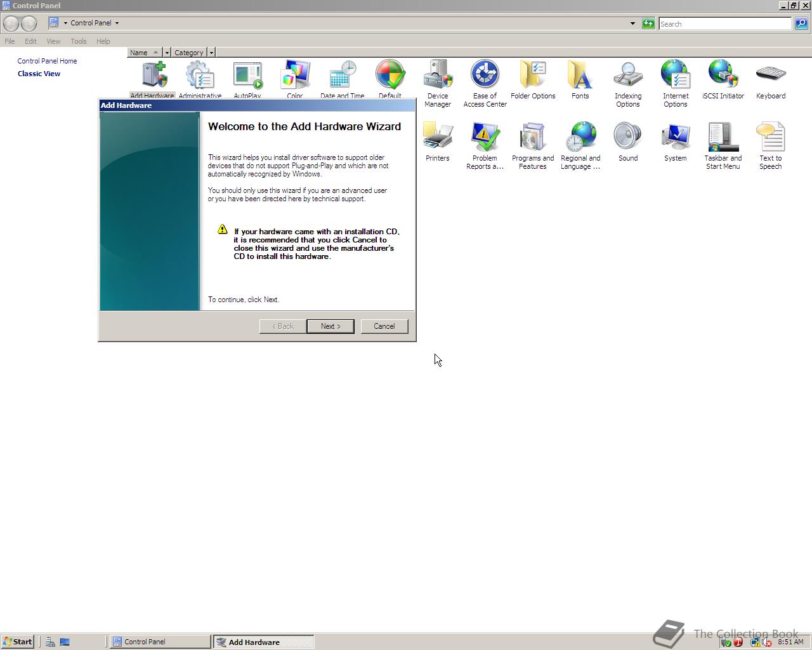This screenshot has height=650, width=812.
Task: Open the File menu
Action: (10, 41)
